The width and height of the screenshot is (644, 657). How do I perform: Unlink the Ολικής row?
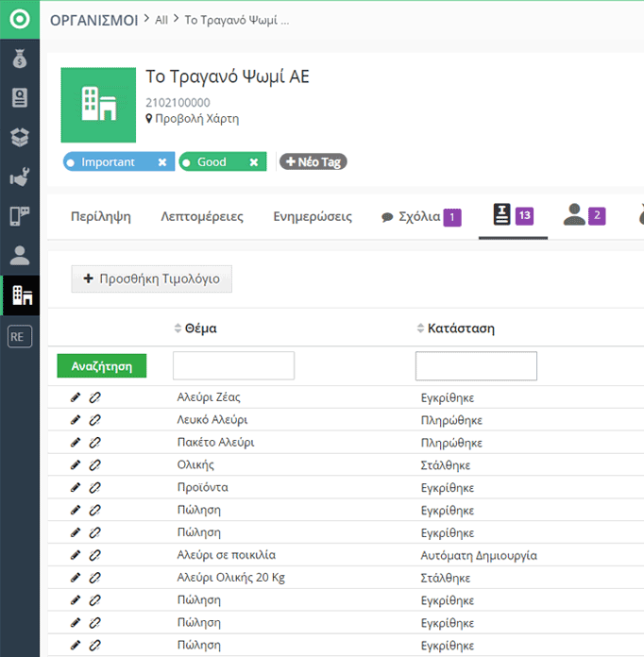pyautogui.click(x=94, y=464)
